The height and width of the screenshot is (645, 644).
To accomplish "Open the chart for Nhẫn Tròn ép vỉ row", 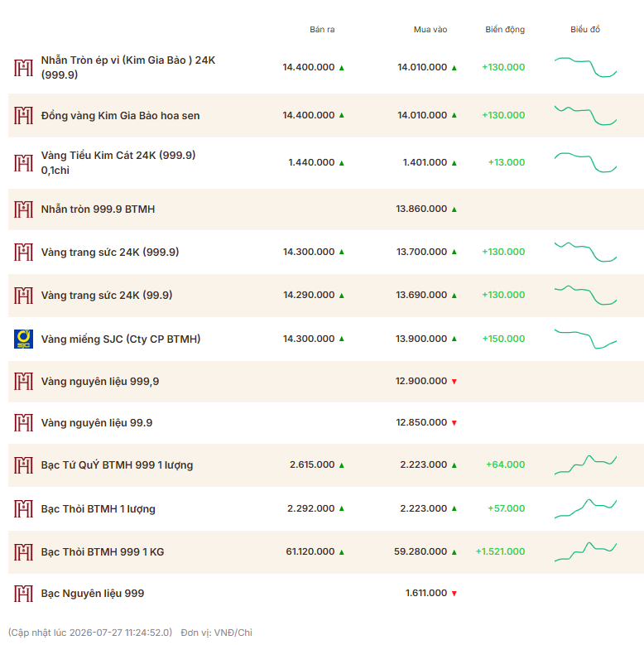I will 585,67.
